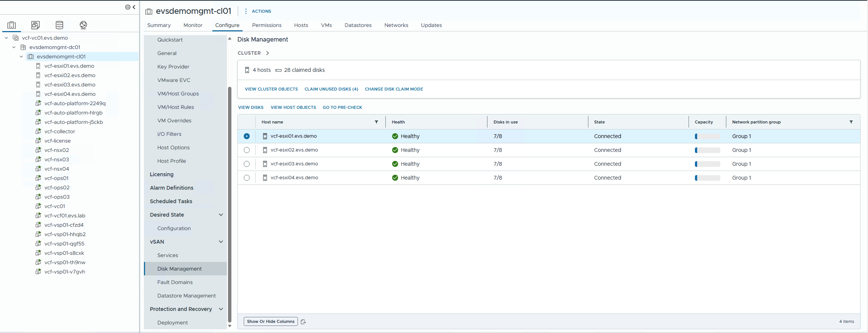Click the export icon next to Show Or Hide Columns

click(x=303, y=322)
